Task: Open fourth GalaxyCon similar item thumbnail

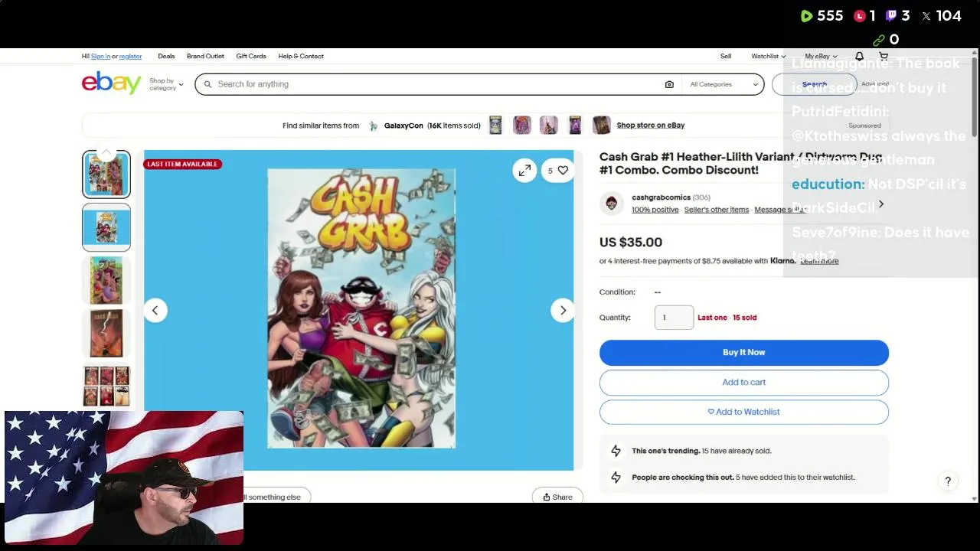Action: (x=575, y=125)
